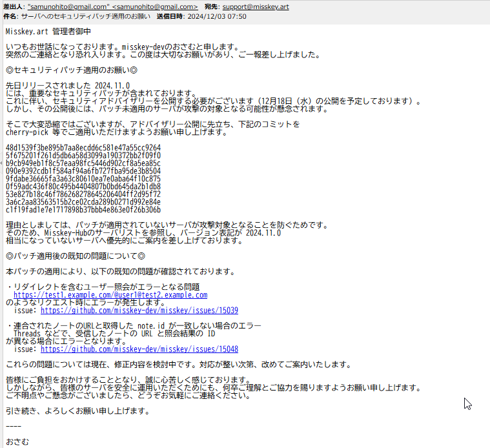490x448 pixels.
Task: Click commit hash starting with 5f675201
Action: tap(83, 156)
